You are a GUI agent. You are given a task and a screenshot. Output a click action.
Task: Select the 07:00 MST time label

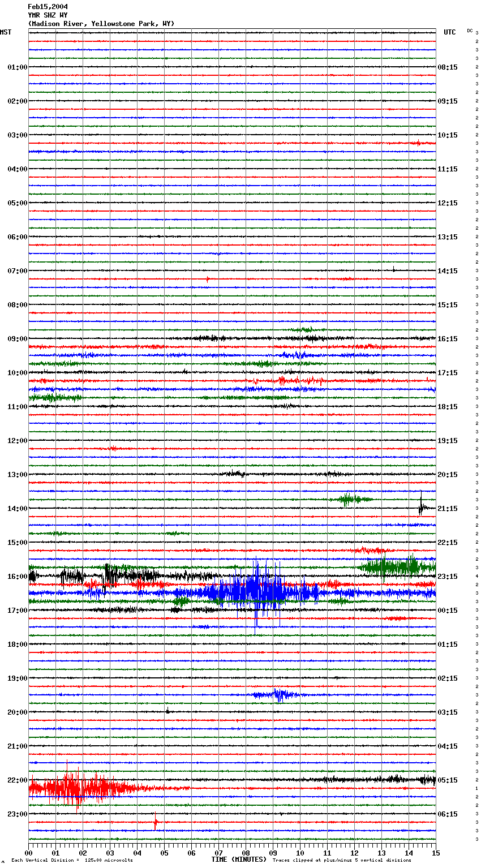[18, 271]
